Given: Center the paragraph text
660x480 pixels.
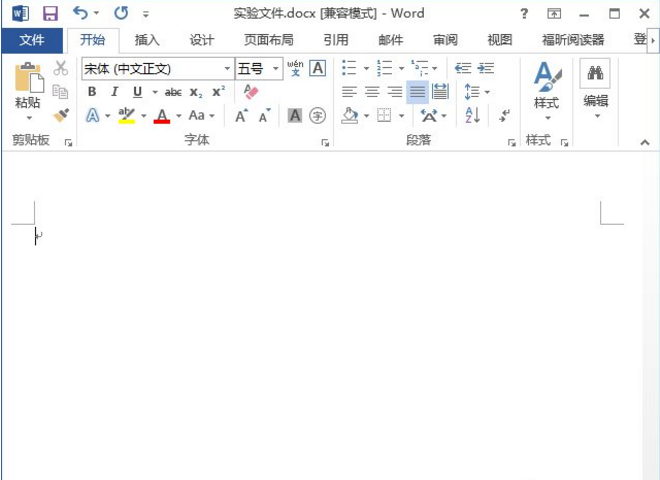Looking at the screenshot, I should [372, 91].
